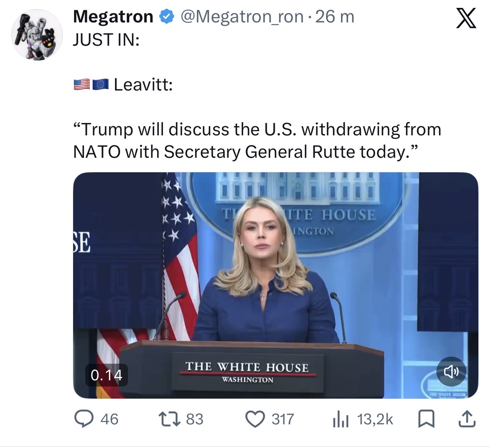The image size is (490, 448).
Task: Click the 46 replies count
Action: coord(109,419)
